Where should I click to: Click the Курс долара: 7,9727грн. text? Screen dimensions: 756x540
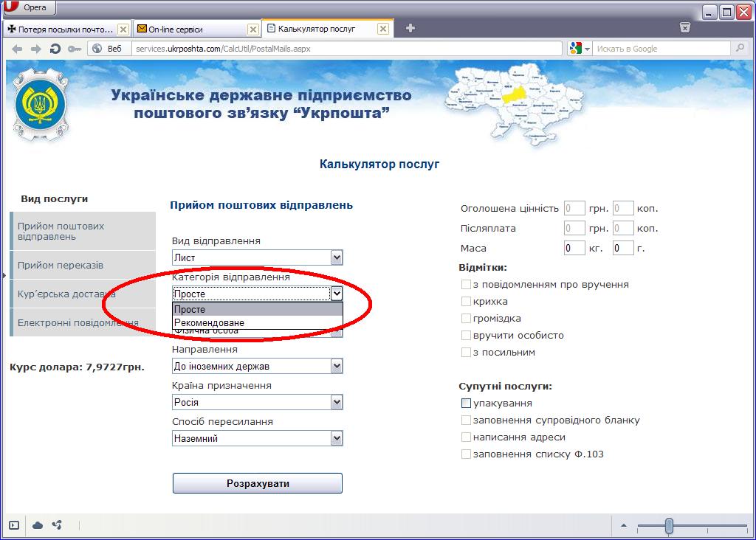[77, 367]
